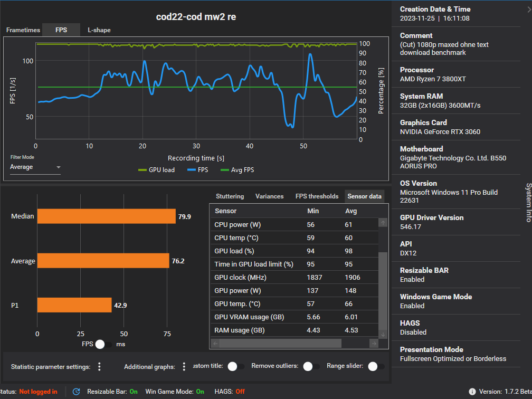Select the Time in GPU load limit row

pyautogui.click(x=294, y=264)
